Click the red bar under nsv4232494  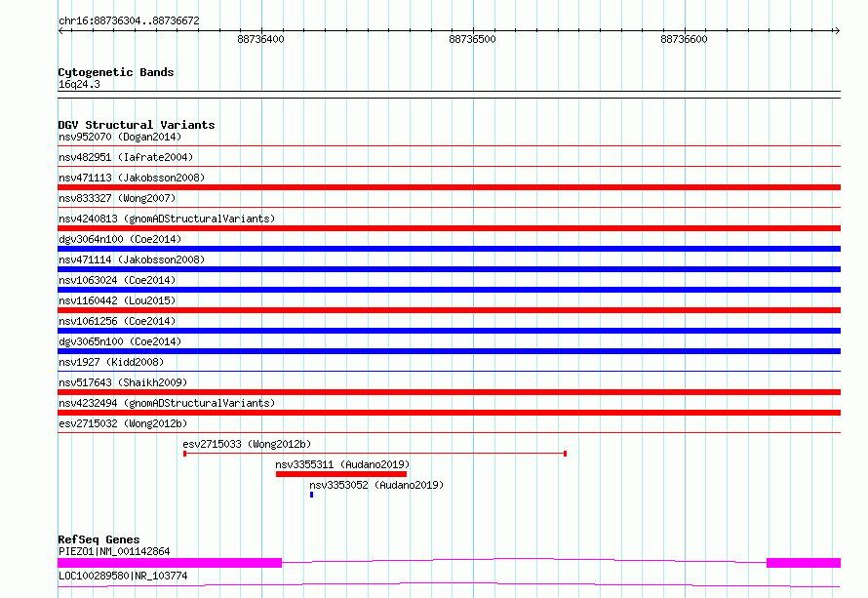click(449, 413)
